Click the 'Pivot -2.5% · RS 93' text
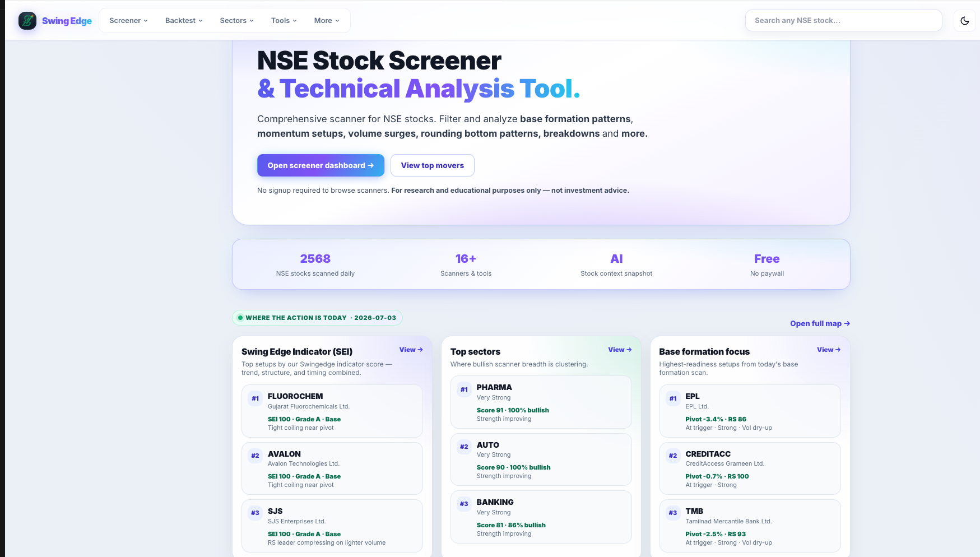The width and height of the screenshot is (980, 557). point(716,534)
